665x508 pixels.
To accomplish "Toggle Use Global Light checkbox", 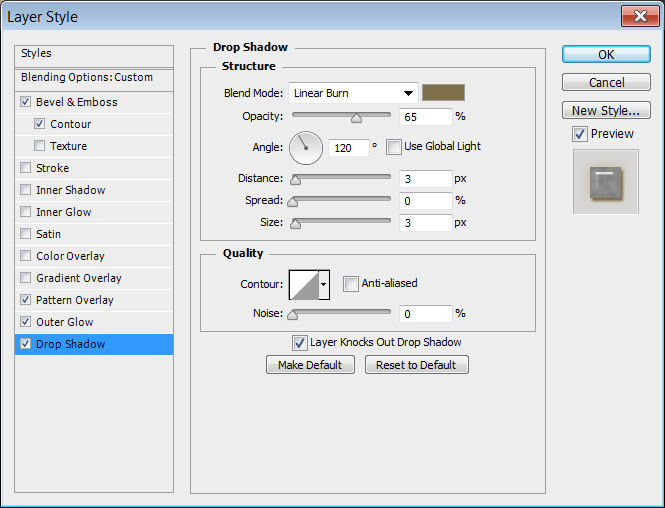I will (394, 147).
